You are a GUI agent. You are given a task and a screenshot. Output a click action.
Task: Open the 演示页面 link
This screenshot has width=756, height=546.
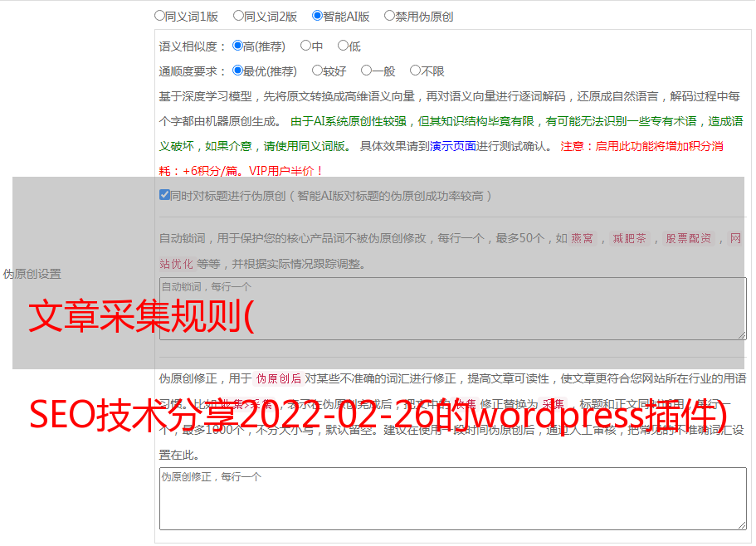point(452,146)
